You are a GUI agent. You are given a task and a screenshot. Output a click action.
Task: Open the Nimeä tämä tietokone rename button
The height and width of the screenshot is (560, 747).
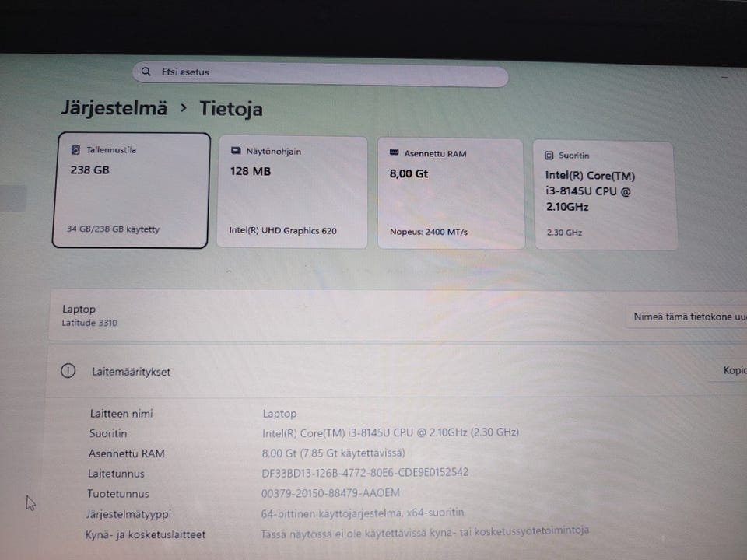[687, 317]
